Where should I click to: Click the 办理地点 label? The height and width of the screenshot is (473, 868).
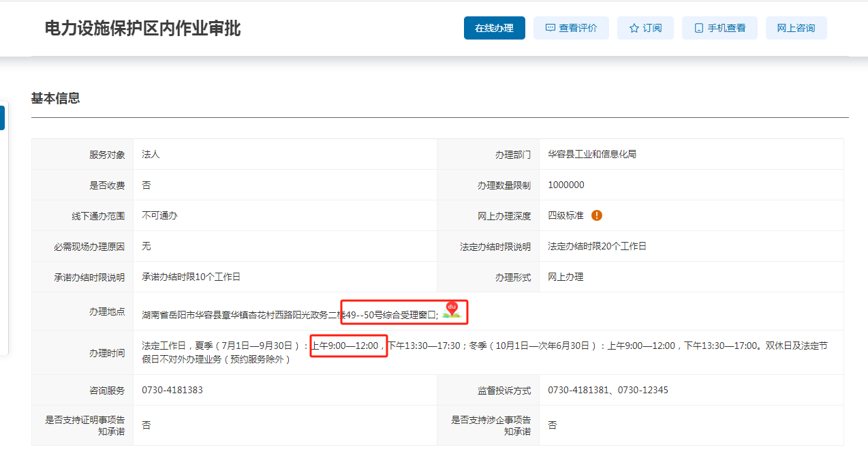[x=107, y=311]
